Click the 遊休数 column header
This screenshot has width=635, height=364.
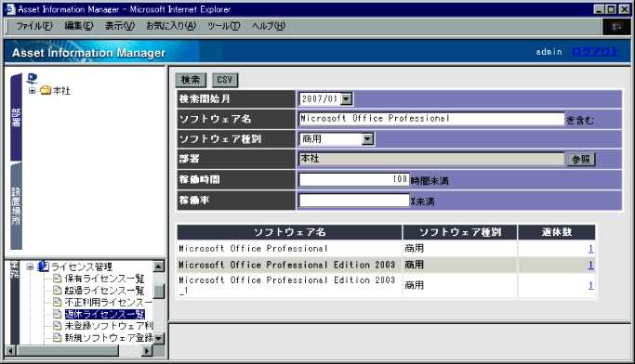click(x=557, y=232)
